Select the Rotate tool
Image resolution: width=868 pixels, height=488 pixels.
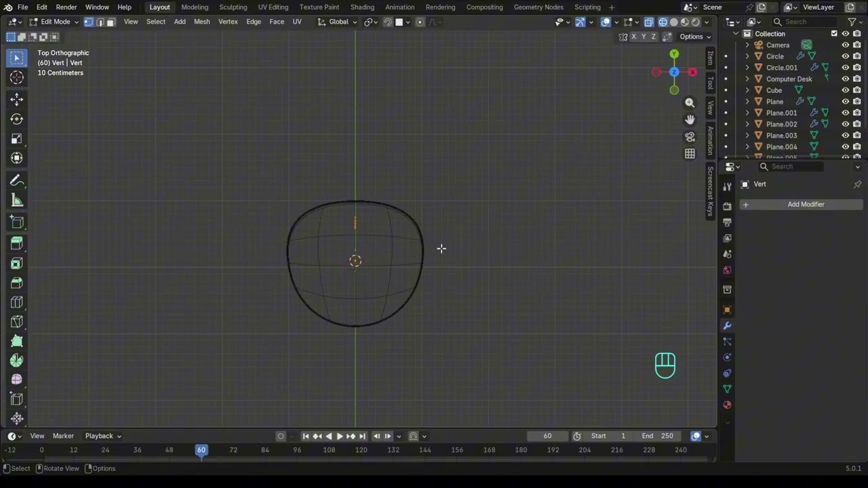(17, 119)
